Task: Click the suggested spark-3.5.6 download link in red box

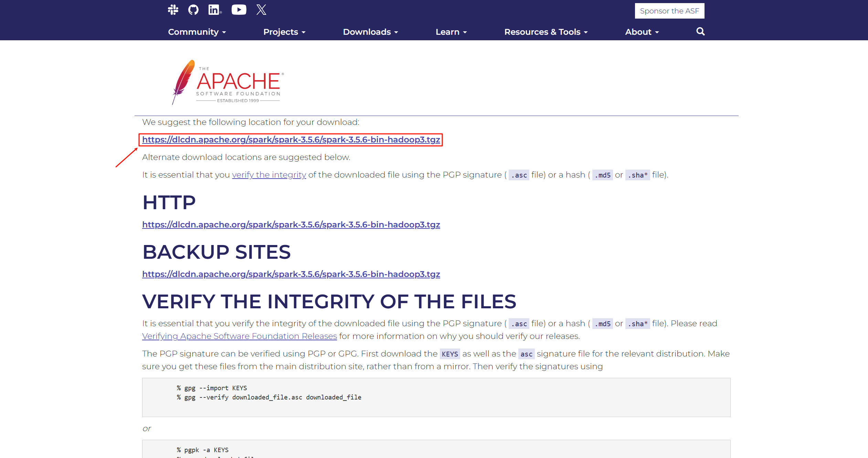Action: pos(291,140)
